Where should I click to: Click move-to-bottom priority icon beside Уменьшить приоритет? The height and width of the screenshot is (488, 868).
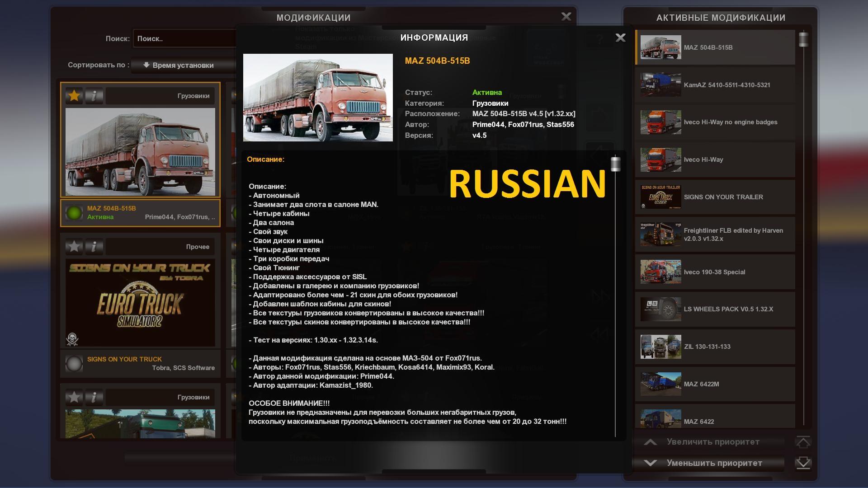coord(803,463)
